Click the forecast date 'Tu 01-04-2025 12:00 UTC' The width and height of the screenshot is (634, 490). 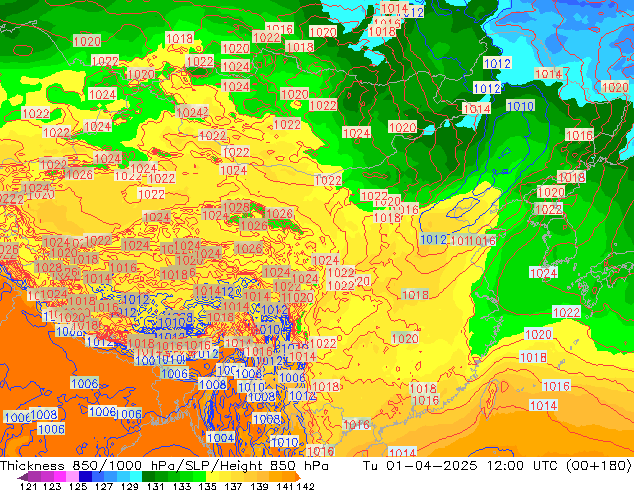pos(461,465)
